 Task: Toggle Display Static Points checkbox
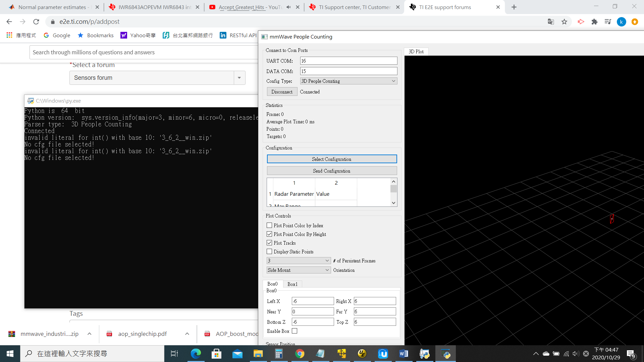[269, 252]
